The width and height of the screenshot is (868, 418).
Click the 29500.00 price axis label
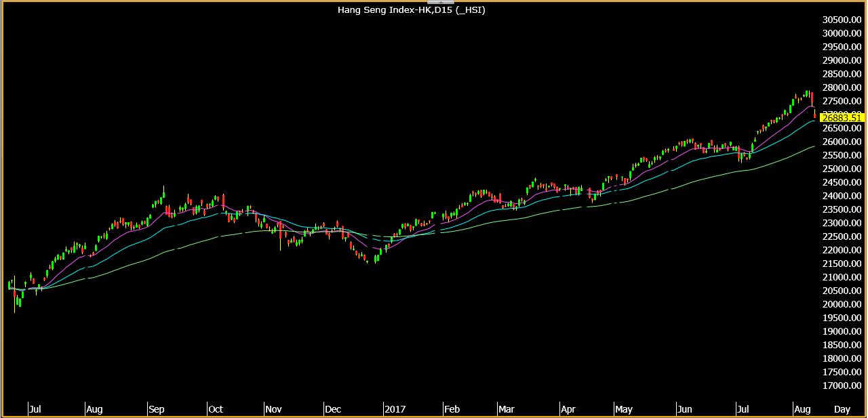(841, 47)
